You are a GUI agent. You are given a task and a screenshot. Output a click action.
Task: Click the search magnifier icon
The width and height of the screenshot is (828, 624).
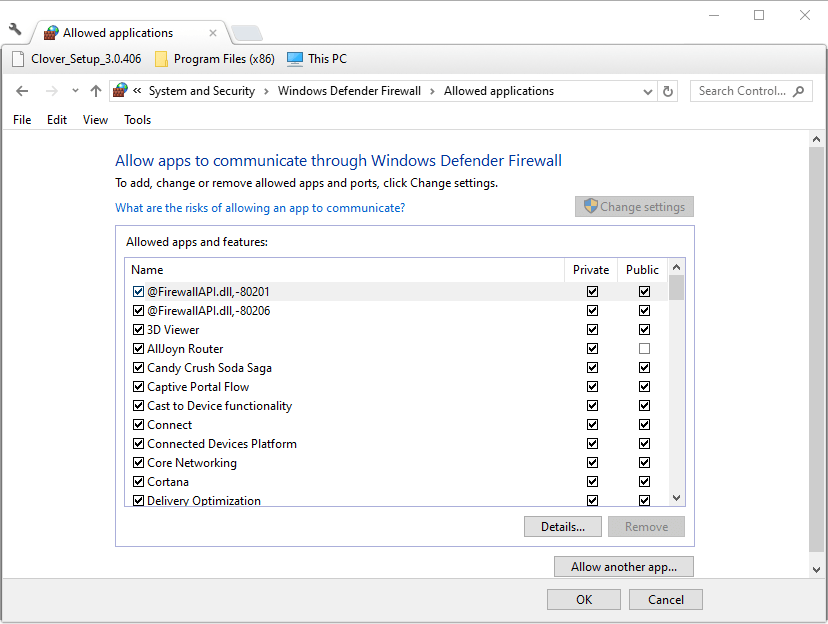799,91
